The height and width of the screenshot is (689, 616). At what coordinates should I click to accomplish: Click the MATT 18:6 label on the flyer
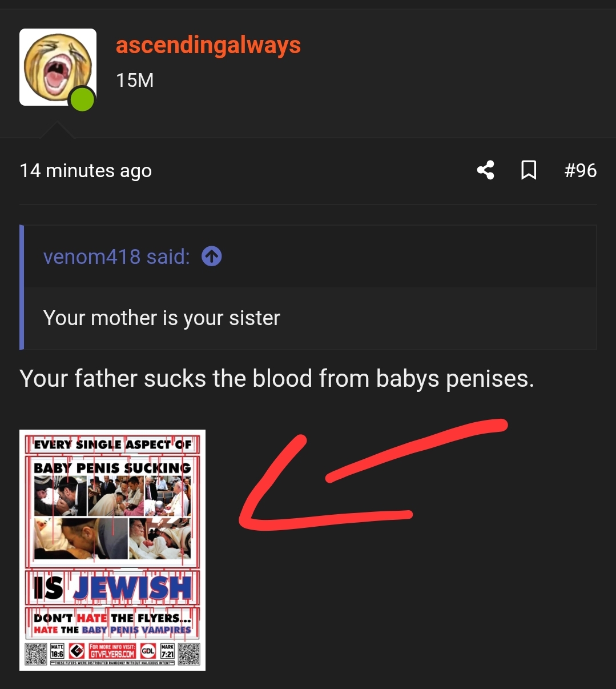pos(57,651)
